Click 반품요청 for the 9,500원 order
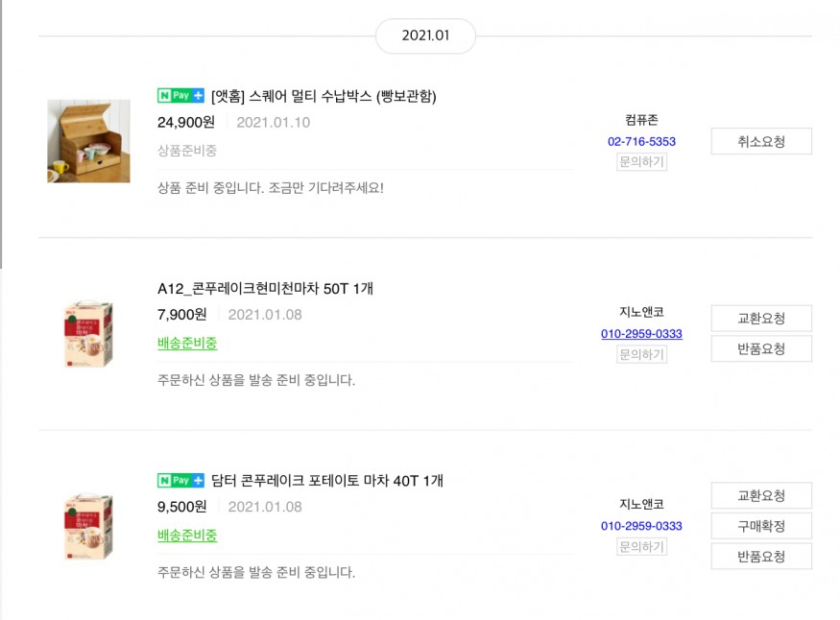This screenshot has width=840, height=620. tap(761, 556)
